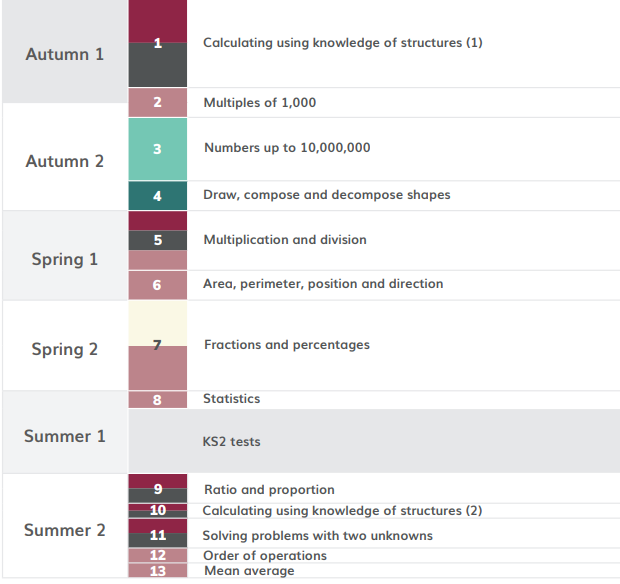Click the "Autumn 2" term label
Screen dimensions: 620x584
[65, 161]
